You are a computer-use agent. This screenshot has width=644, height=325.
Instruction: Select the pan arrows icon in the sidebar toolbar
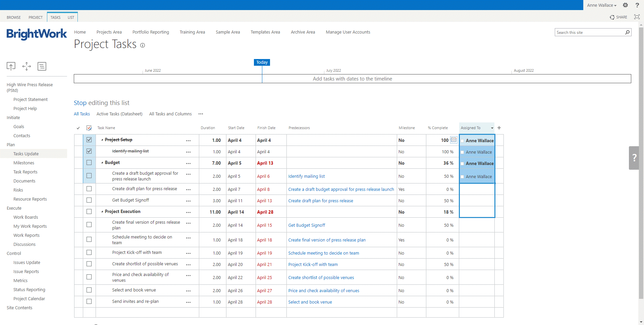26,66
